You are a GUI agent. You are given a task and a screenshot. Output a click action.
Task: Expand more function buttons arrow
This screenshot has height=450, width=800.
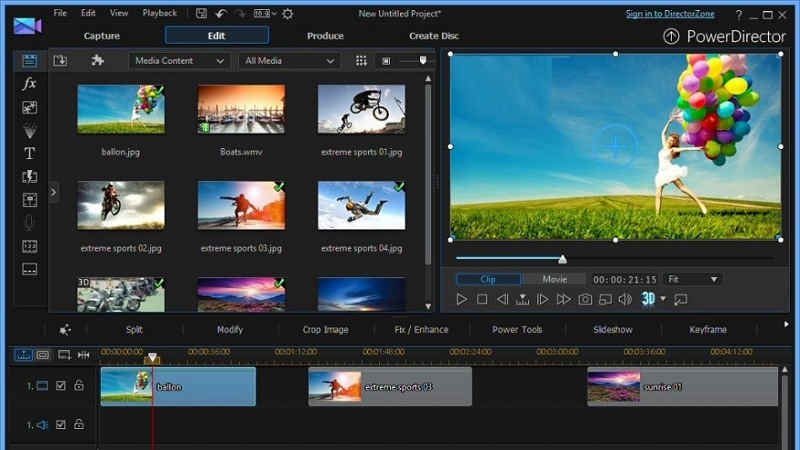[x=786, y=324]
